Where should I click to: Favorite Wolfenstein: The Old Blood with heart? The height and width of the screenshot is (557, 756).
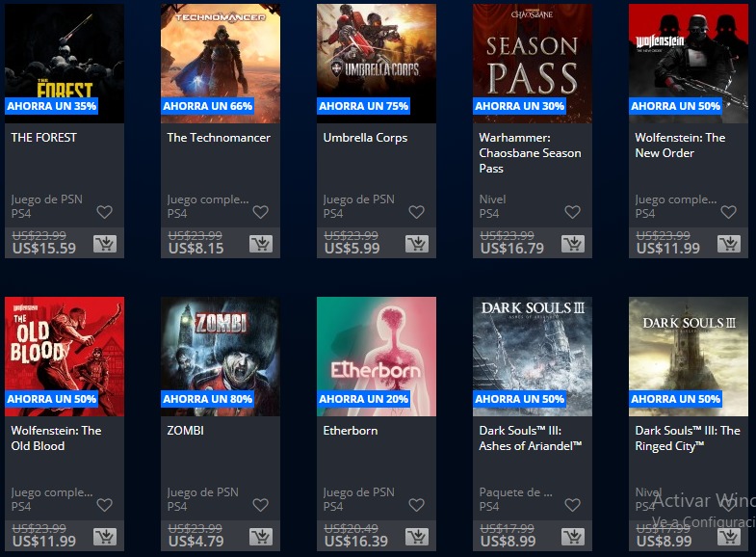[x=105, y=505]
